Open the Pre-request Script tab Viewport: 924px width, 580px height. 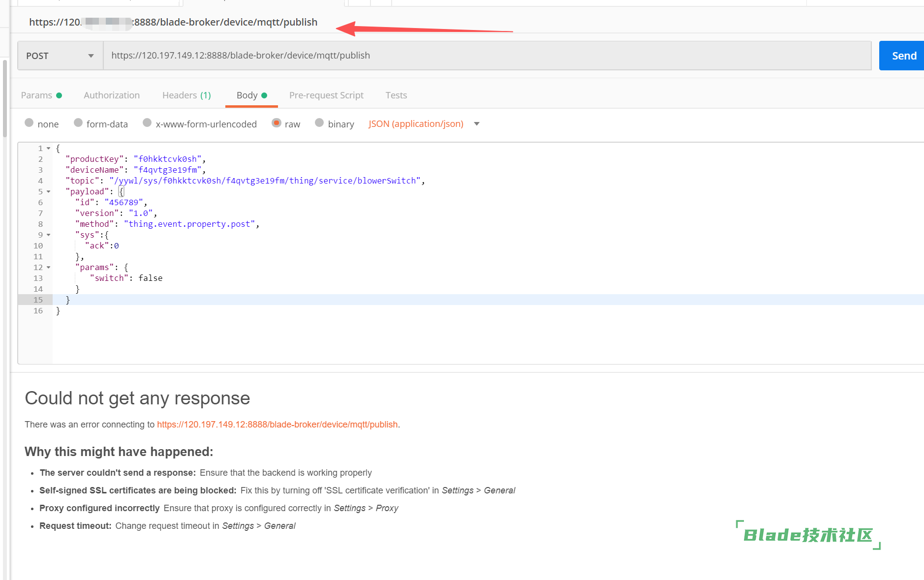326,95
